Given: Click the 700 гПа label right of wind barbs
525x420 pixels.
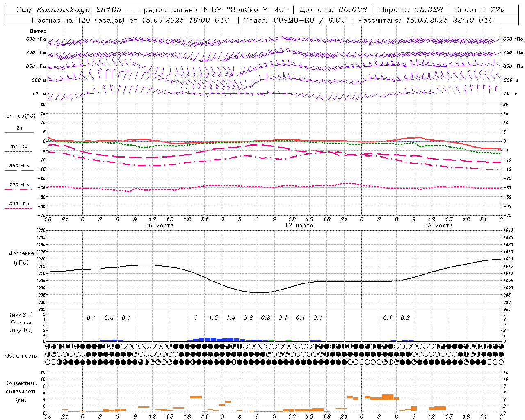Looking at the screenshot, I should point(513,52).
